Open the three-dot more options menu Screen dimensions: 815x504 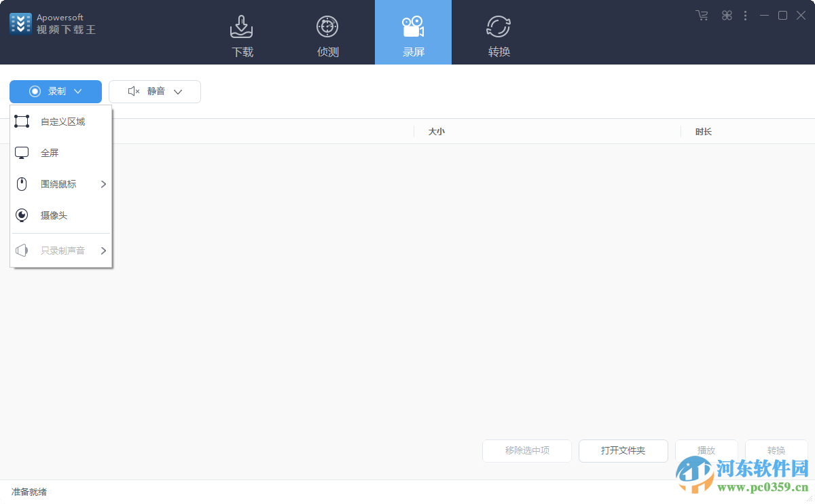tap(745, 15)
